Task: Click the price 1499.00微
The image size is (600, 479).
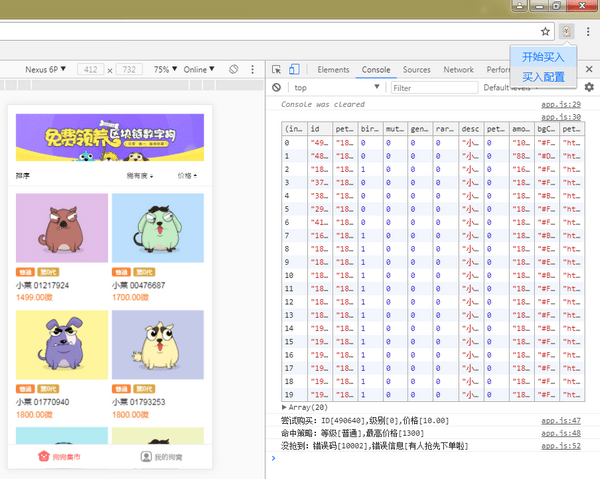Action: point(34,297)
